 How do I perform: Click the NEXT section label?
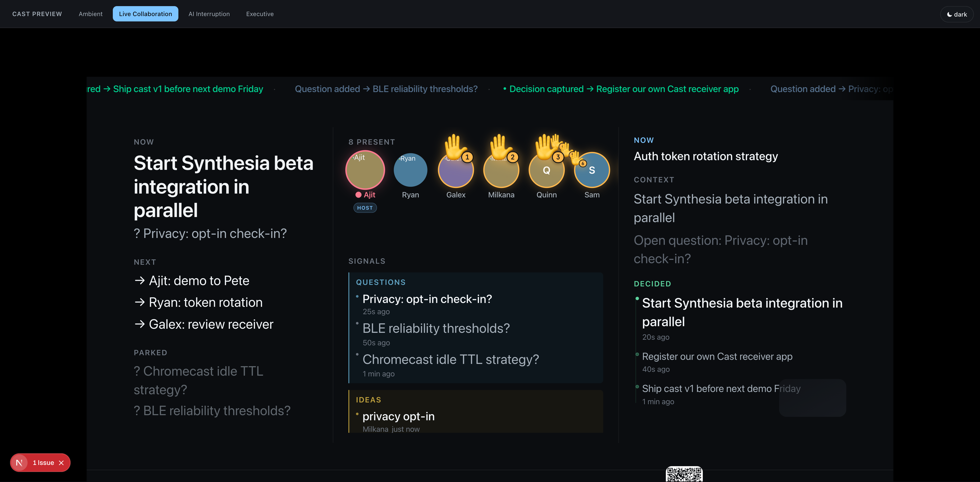point(145,262)
